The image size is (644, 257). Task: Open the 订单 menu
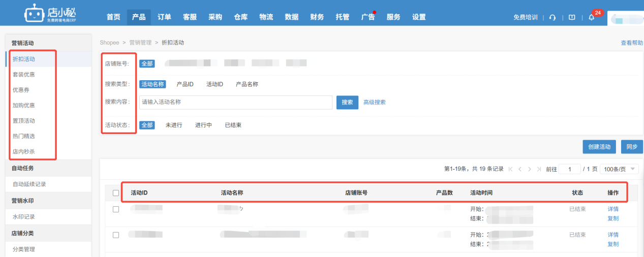tap(164, 17)
